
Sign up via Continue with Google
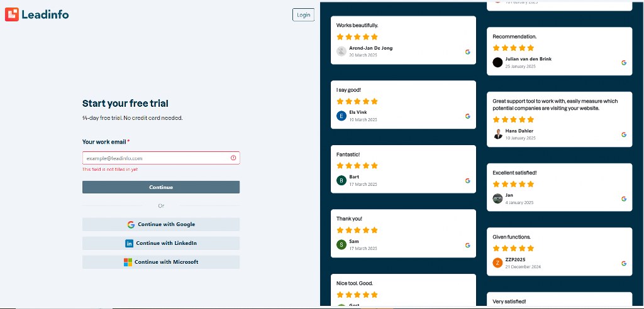[x=161, y=224]
